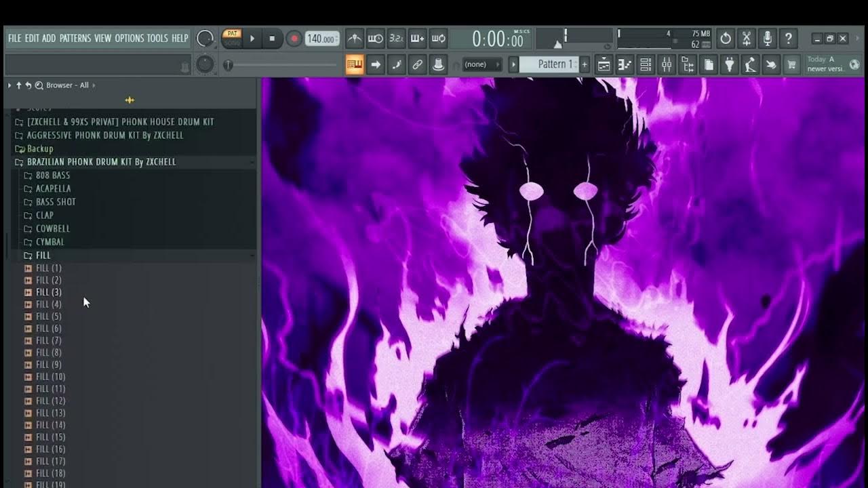
Task: Toggle the Browser panel icon
Action: (x=688, y=65)
